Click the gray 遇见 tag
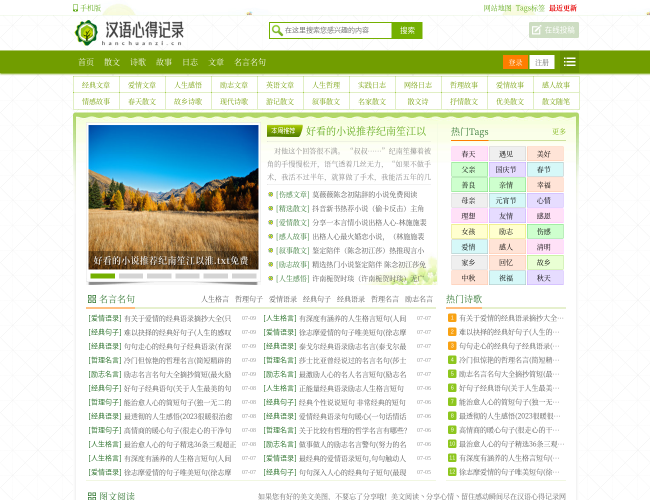The height and width of the screenshot is (500, 650). [x=507, y=154]
